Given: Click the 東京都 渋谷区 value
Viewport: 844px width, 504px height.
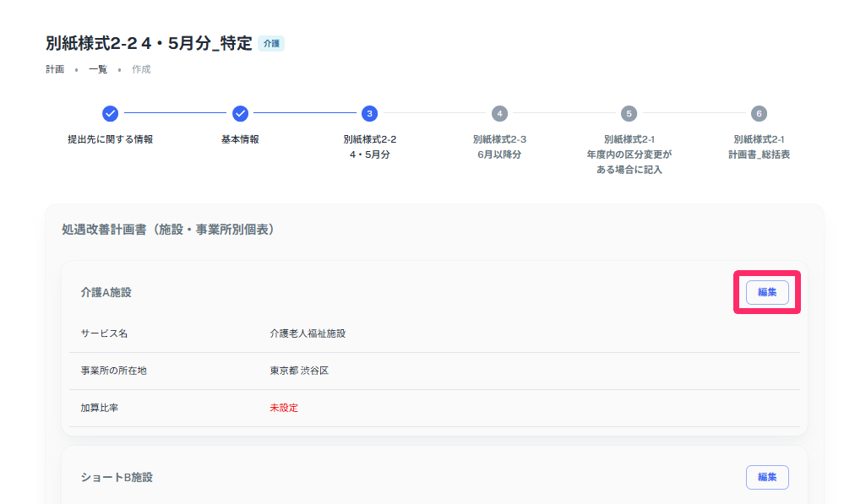Looking at the screenshot, I should (299, 371).
